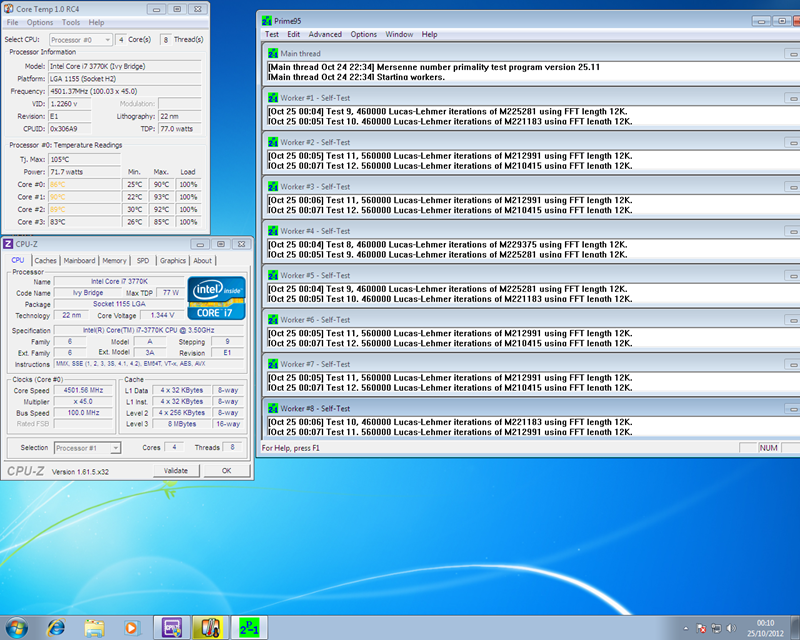Screen dimensions: 800x640
Task: Open the Options menu in Prime95
Action: point(364,34)
